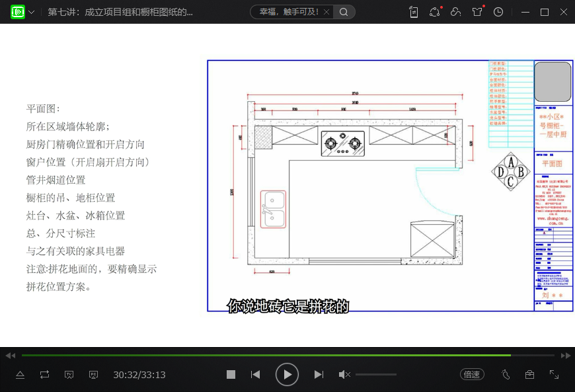
Task: Click the eject/open file icon
Action: click(20, 374)
